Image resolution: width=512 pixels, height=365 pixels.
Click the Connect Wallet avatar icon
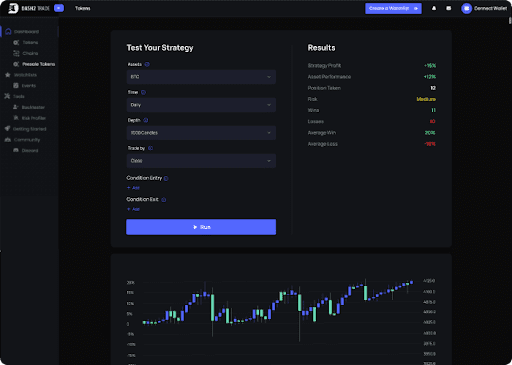click(466, 8)
